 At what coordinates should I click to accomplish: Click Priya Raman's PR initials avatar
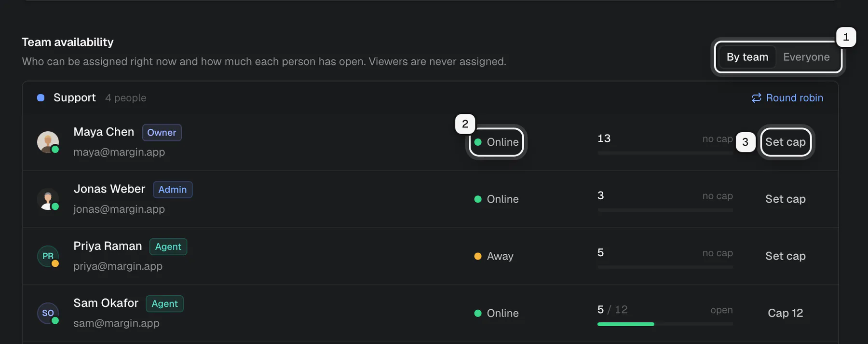[48, 256]
